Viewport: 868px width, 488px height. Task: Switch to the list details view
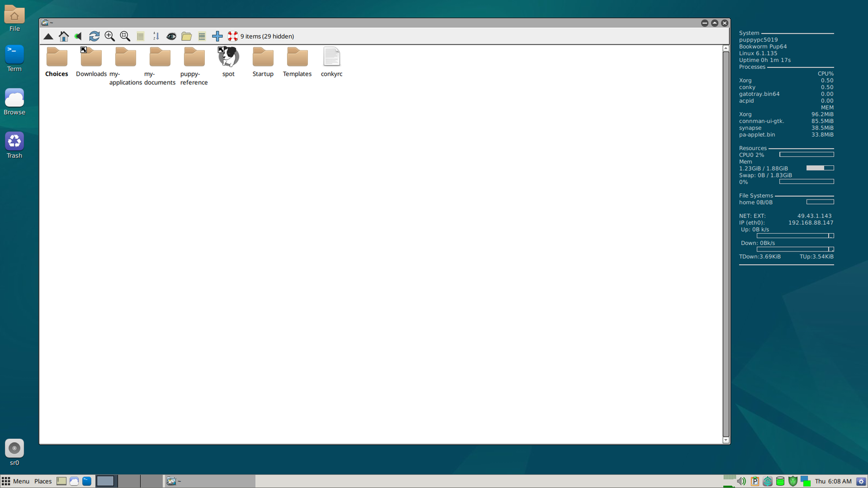pos(141,36)
